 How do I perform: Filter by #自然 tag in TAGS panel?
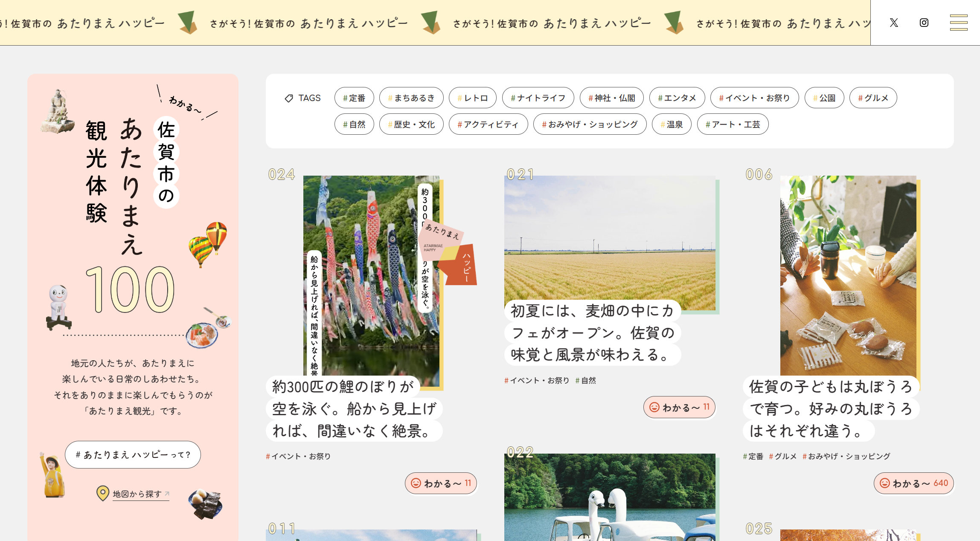(354, 124)
